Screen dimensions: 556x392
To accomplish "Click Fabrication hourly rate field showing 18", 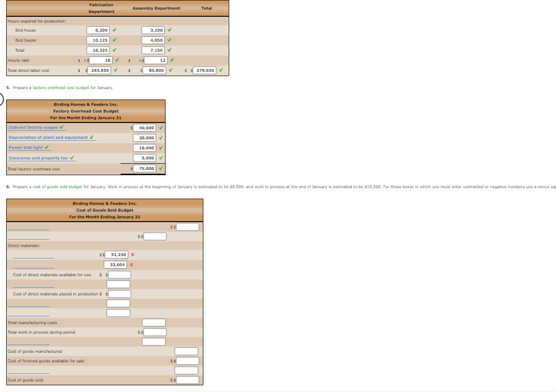I will point(100,60).
